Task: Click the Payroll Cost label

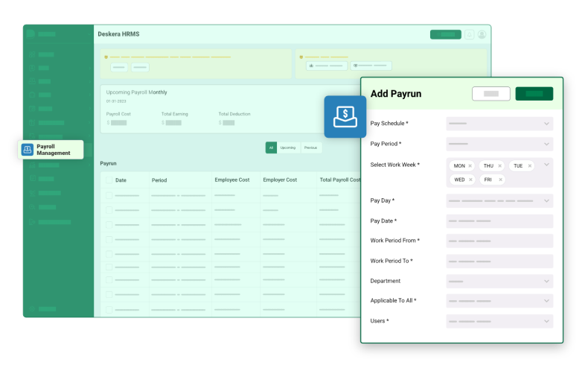Action: pyautogui.click(x=118, y=114)
